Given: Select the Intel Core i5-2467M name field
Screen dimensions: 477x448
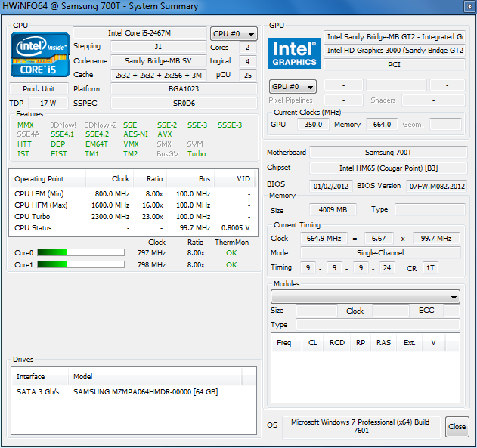Looking at the screenshot, I should tap(140, 32).
